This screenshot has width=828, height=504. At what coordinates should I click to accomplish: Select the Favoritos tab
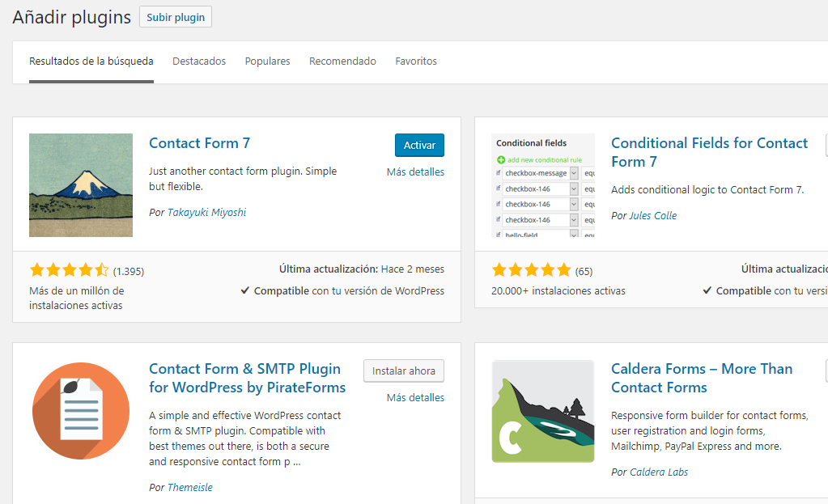(x=416, y=61)
